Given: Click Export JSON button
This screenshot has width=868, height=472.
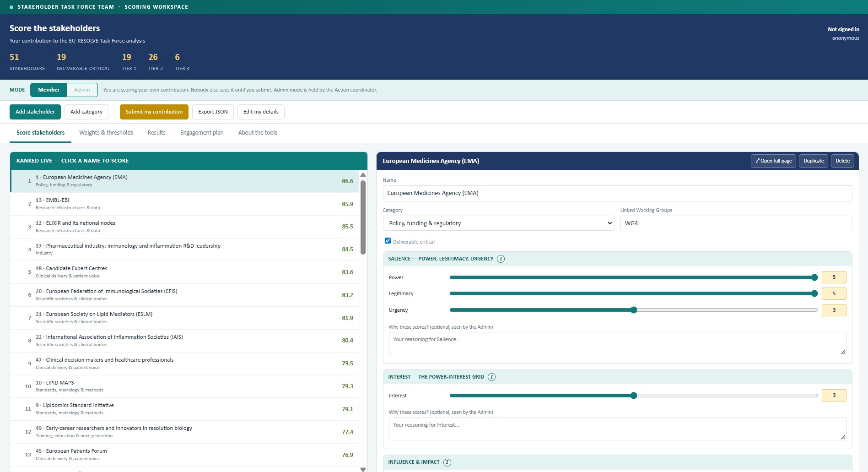Looking at the screenshot, I should click(x=213, y=112).
